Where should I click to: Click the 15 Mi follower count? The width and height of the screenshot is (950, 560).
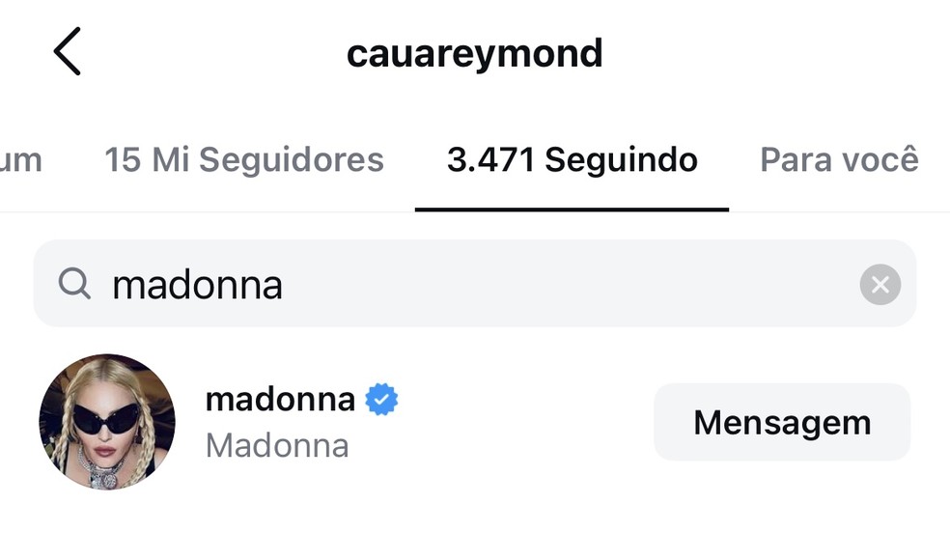click(147, 160)
